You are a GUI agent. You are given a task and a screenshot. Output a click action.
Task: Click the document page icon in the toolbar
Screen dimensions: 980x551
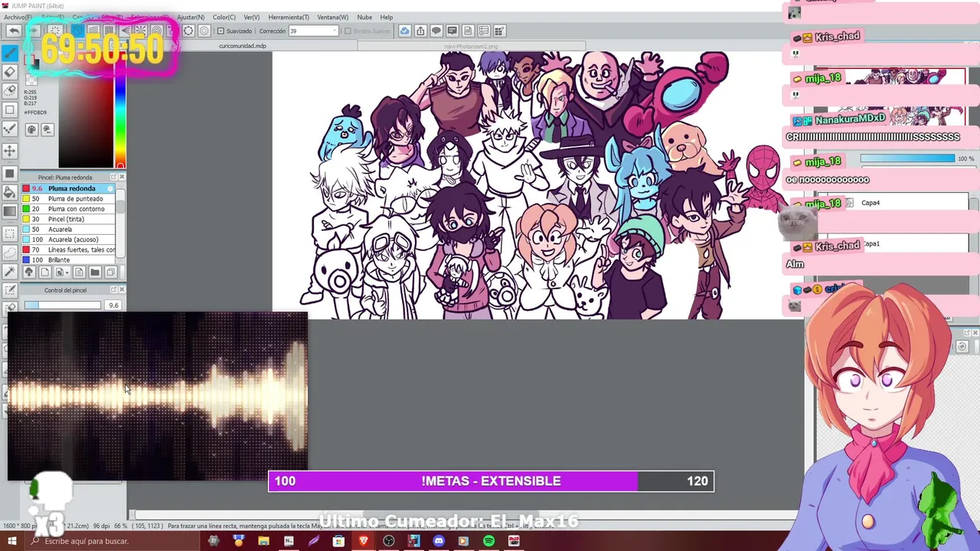click(x=468, y=31)
